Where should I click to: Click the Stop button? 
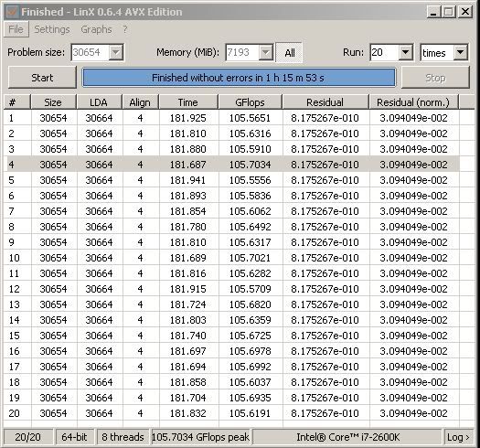point(435,78)
